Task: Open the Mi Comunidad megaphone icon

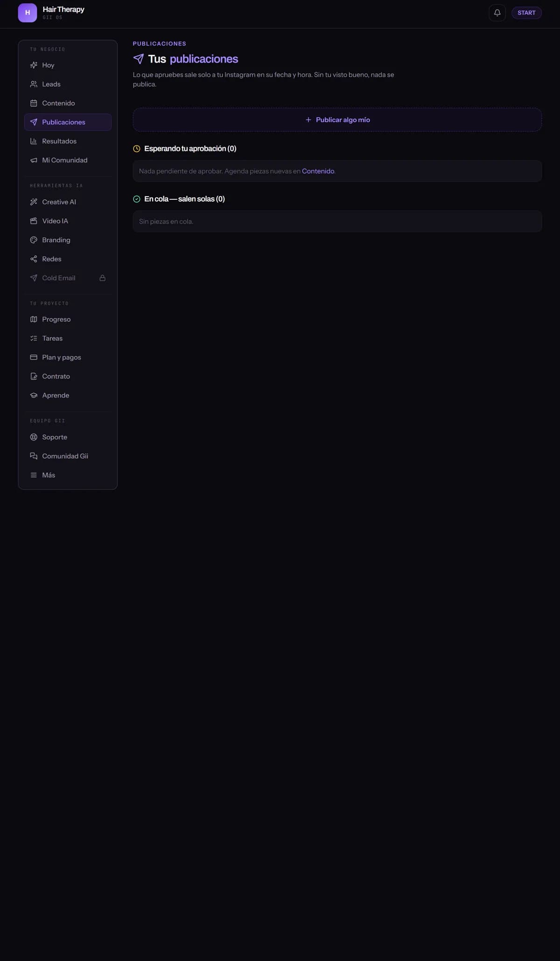Action: [34, 160]
